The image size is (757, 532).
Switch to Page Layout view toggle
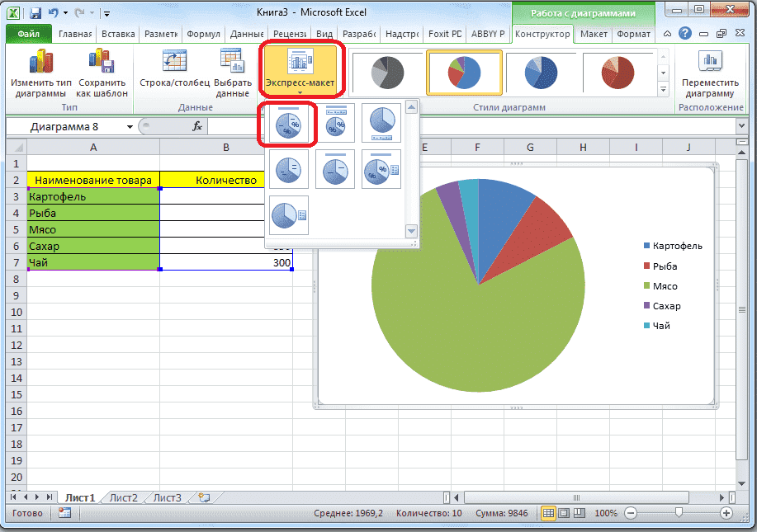coord(563,513)
